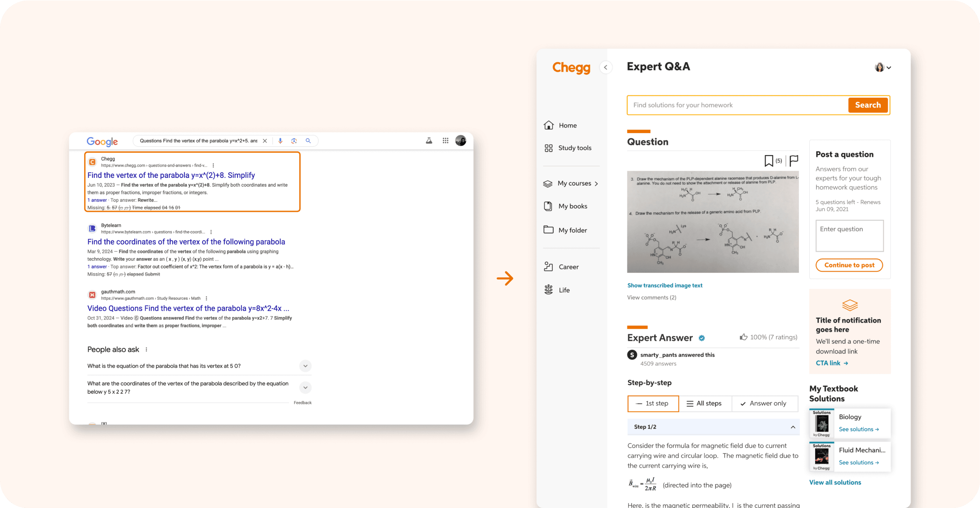Viewport: 980px width, 508px height.
Task: Bookmark the Chegg question
Action: pyautogui.click(x=769, y=161)
